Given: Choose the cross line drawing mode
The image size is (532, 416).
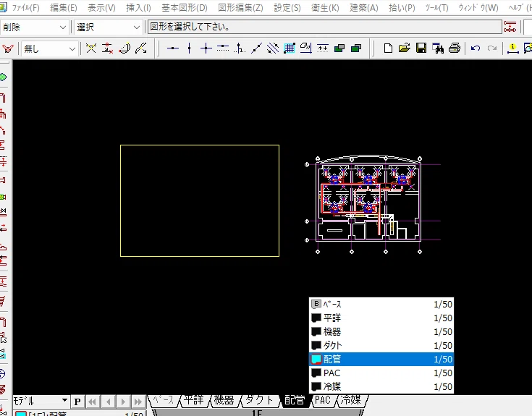Looking at the screenshot, I should [x=206, y=48].
